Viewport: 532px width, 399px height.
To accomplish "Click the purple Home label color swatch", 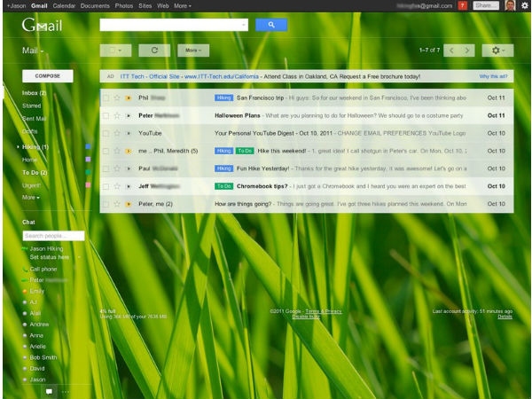I will pos(88,159).
